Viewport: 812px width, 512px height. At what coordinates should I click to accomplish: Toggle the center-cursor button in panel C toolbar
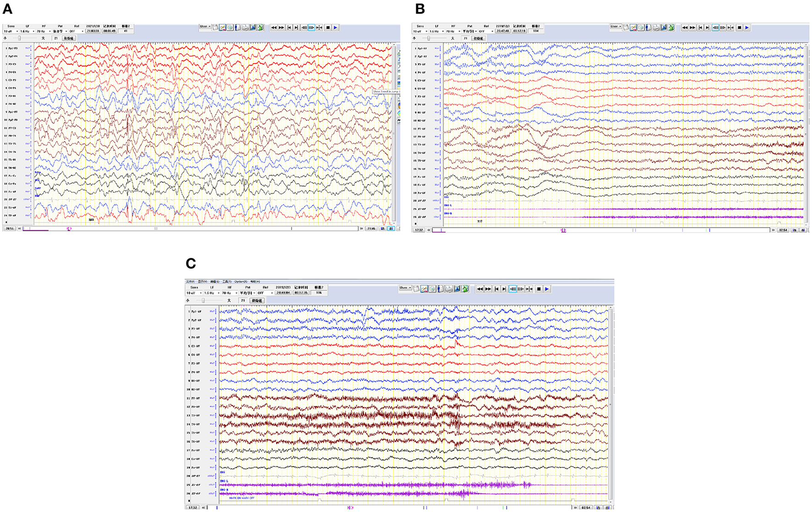(529, 289)
